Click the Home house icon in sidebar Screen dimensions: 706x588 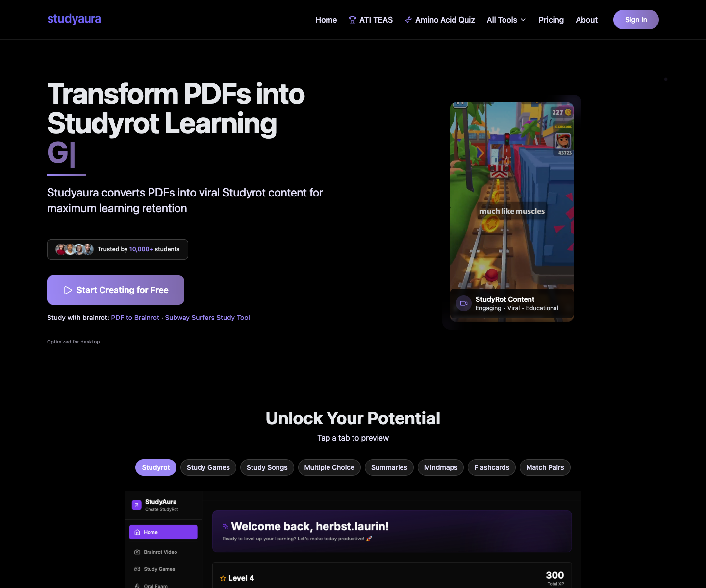point(137,532)
